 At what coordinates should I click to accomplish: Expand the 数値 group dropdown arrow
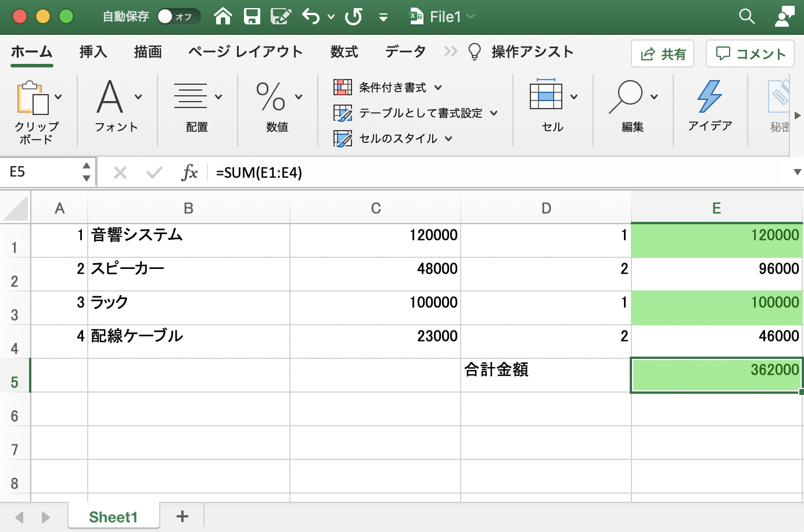point(299,97)
